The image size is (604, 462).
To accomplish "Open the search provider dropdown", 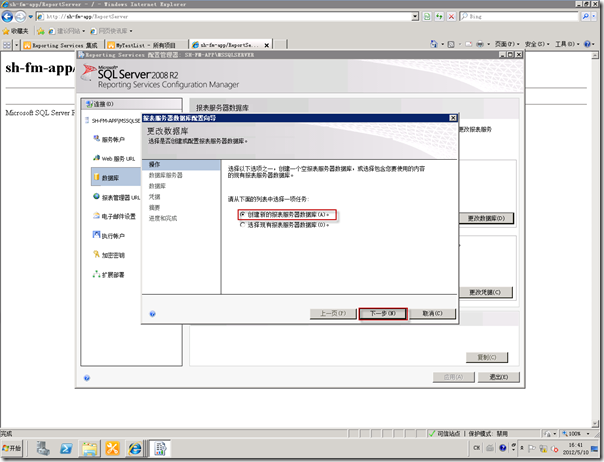I will (x=594, y=17).
